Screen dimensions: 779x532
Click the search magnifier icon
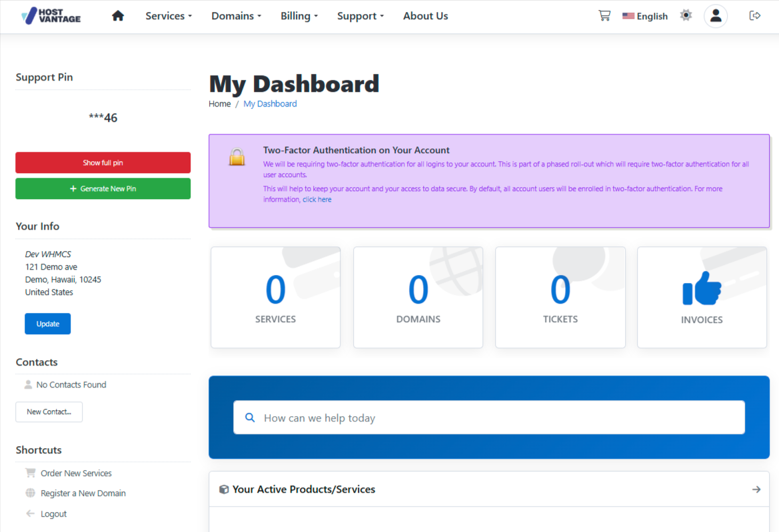250,418
